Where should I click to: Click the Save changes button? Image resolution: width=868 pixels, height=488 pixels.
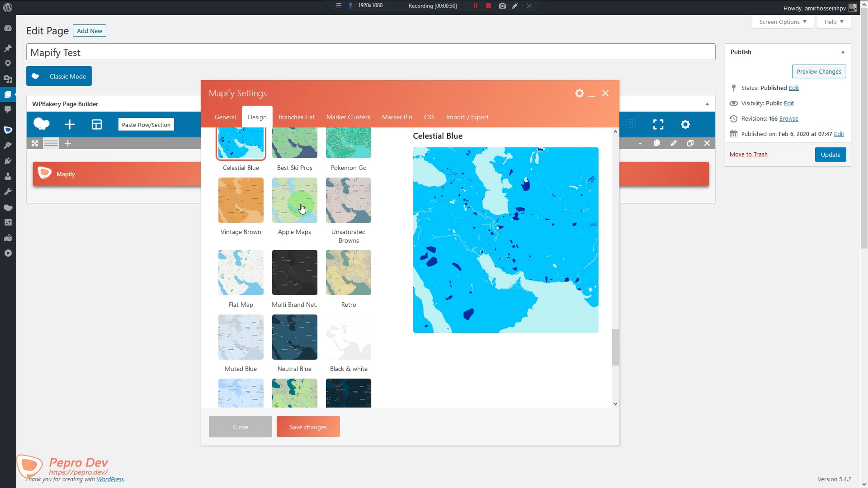(308, 427)
